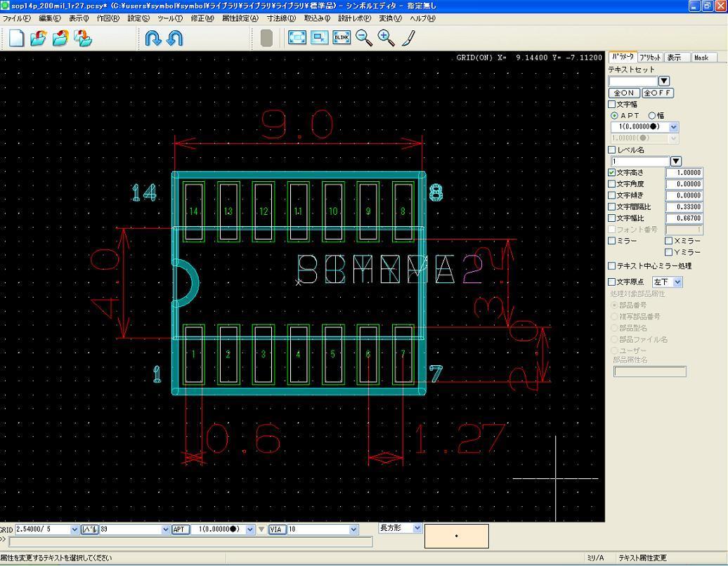Open the ヘルプ(H) menu

422,18
